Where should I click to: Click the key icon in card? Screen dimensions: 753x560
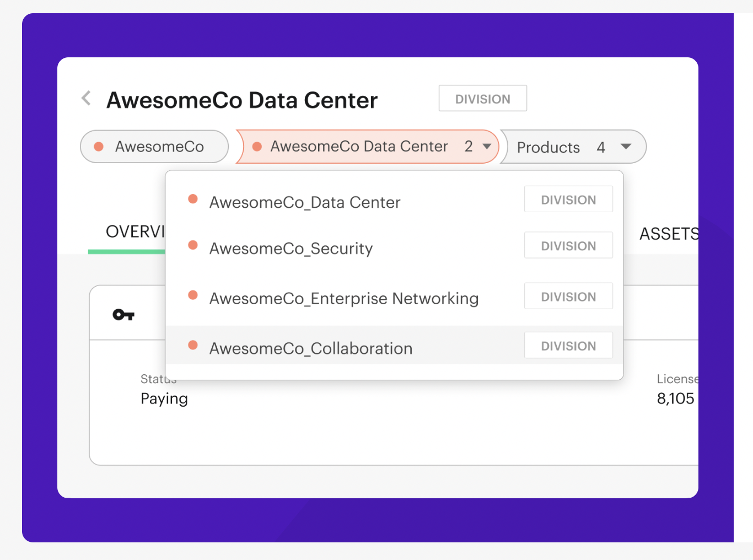123,315
